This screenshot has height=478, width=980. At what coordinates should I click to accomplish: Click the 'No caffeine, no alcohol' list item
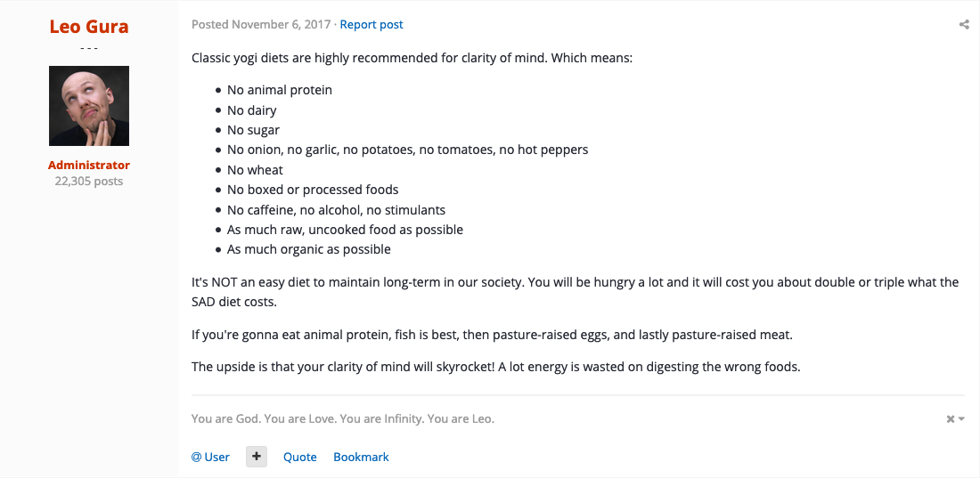click(336, 210)
